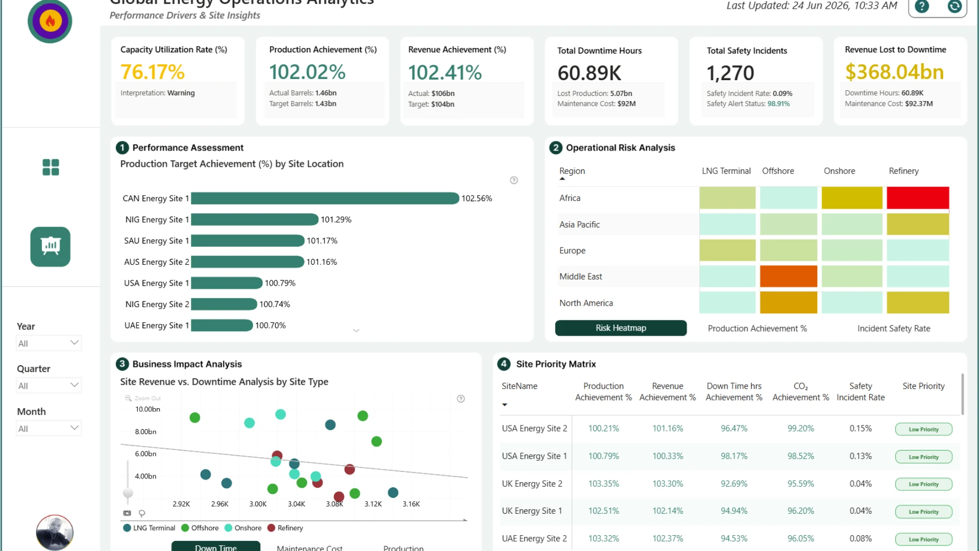Open the Month filter dropdown
This screenshot has width=980, height=551.
(x=49, y=428)
